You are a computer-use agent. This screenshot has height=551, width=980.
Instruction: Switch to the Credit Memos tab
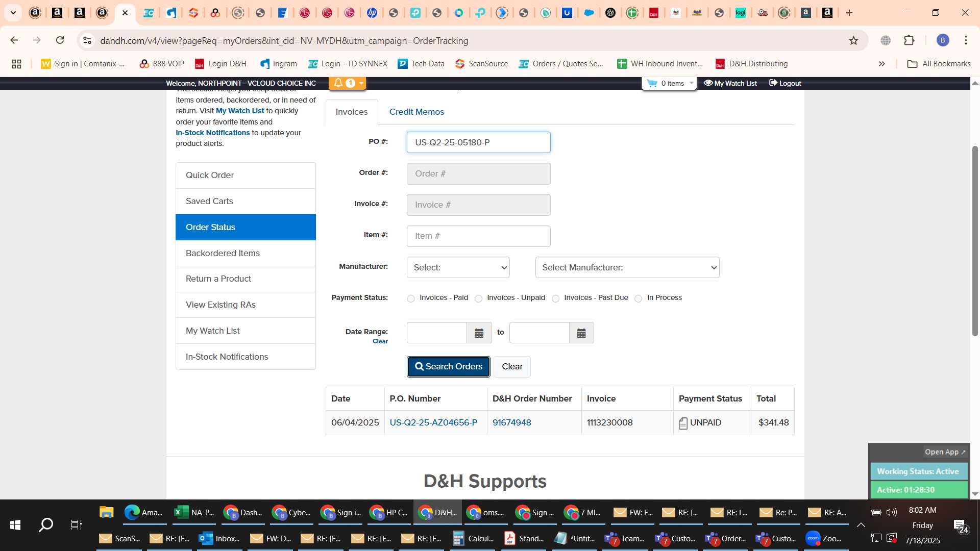tap(416, 112)
